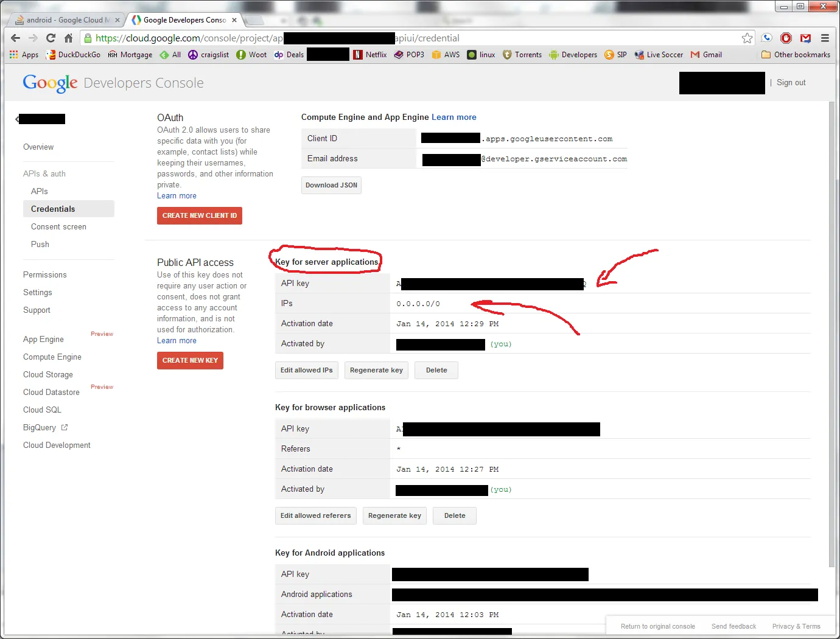Open Gmail bookmark
840x639 pixels.
(x=706, y=55)
